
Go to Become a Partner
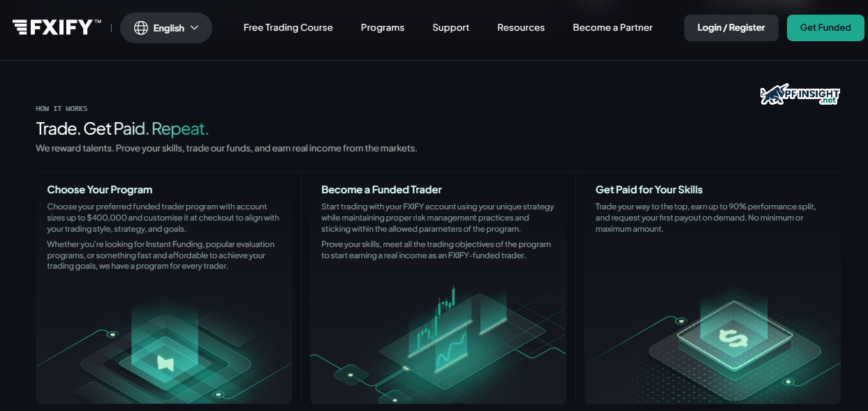pyautogui.click(x=612, y=28)
